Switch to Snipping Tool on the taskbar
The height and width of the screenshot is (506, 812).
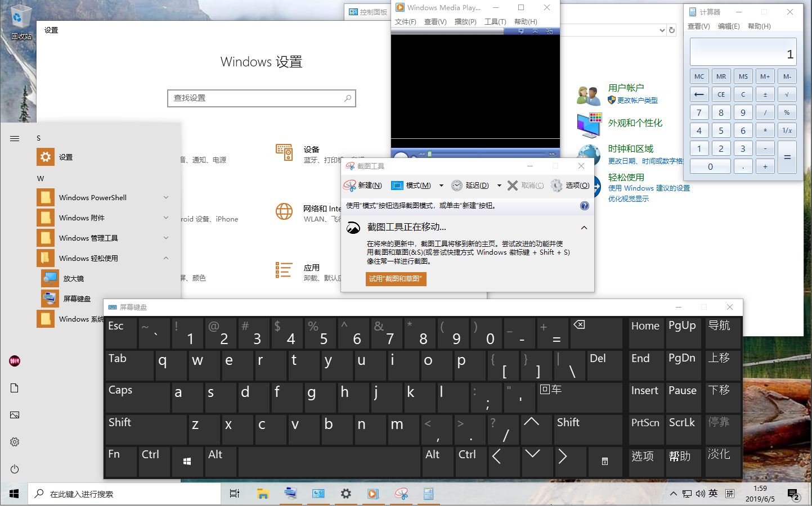[401, 494]
